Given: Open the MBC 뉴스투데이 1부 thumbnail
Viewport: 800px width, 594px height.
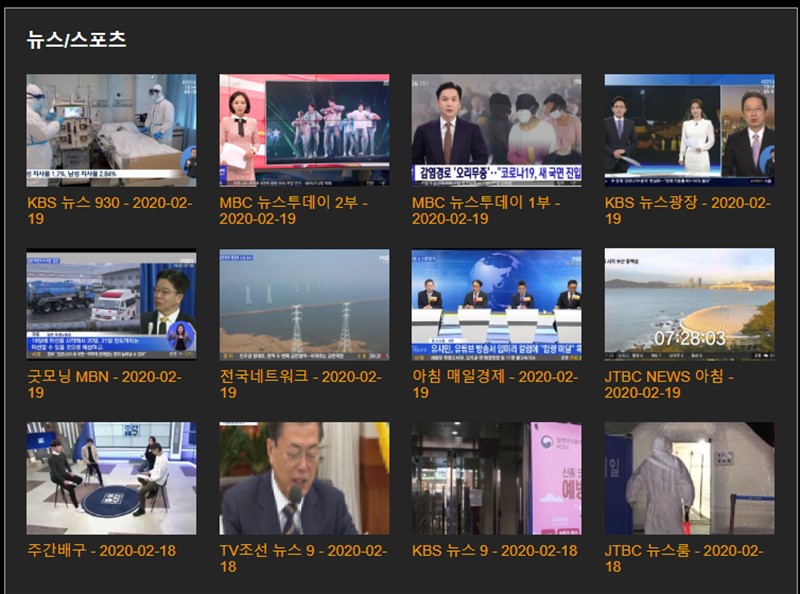Looking at the screenshot, I should click(496, 130).
